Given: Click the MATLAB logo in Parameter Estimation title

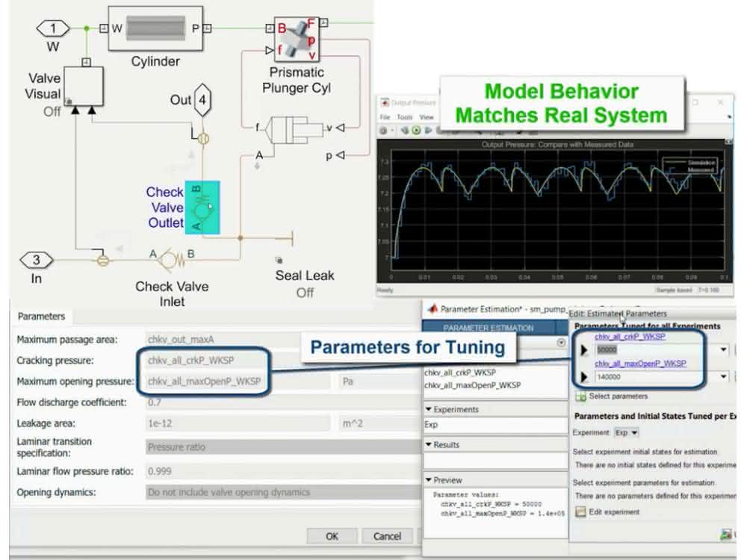Looking at the screenshot, I should [x=432, y=309].
